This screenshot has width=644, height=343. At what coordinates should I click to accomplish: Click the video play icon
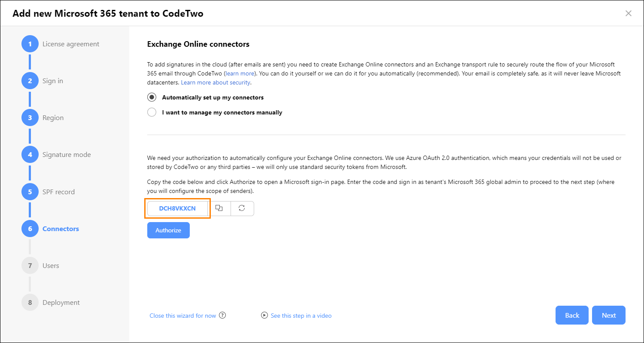pyautogui.click(x=264, y=316)
